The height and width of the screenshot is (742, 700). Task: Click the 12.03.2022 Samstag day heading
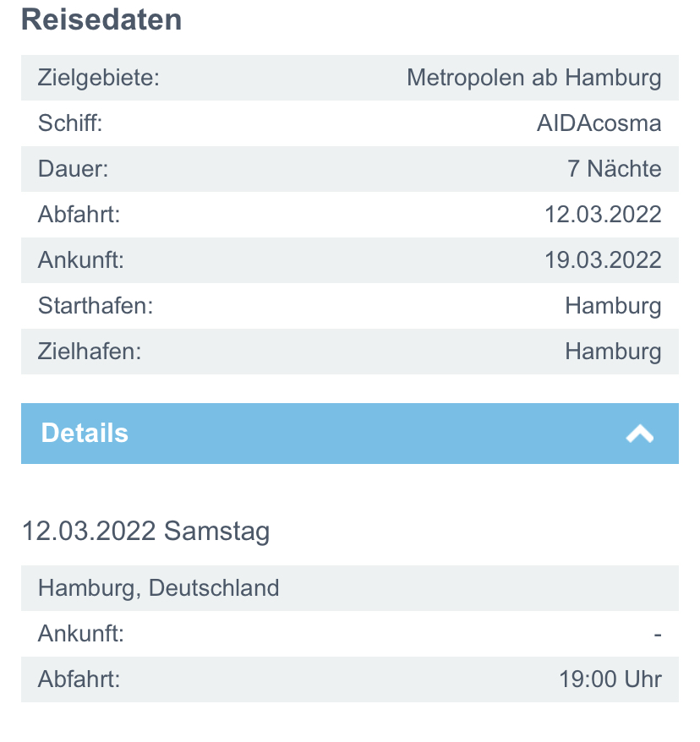[x=145, y=532]
